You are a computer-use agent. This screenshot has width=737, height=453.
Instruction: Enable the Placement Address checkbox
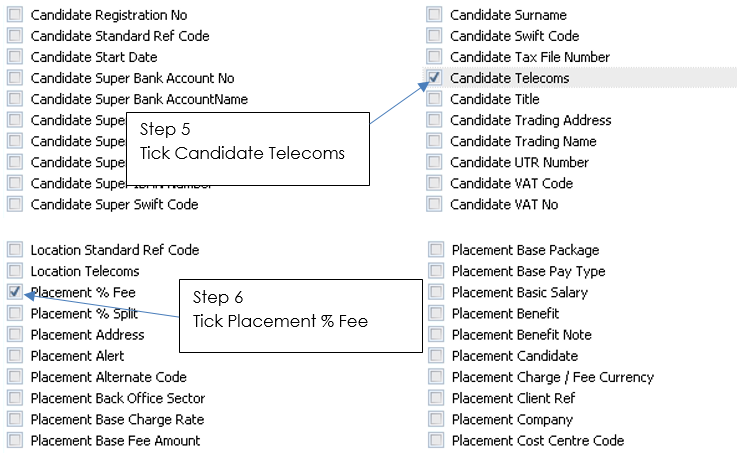coord(15,334)
